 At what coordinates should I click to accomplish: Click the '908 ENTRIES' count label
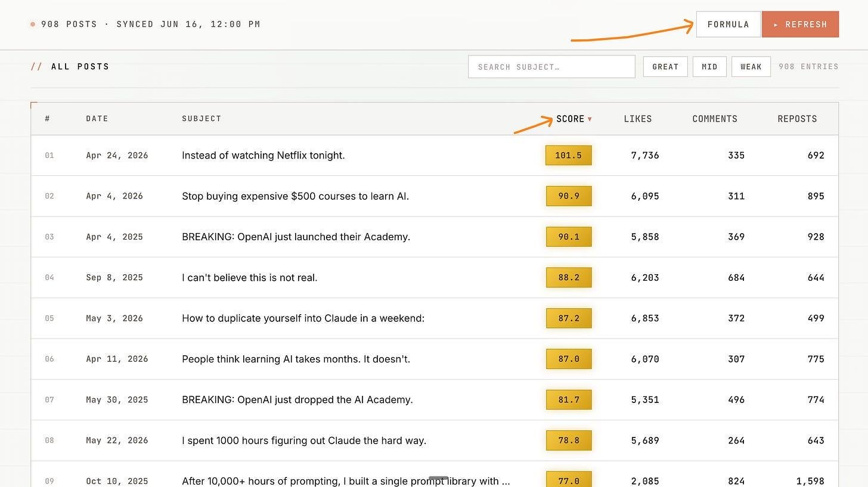(x=808, y=67)
